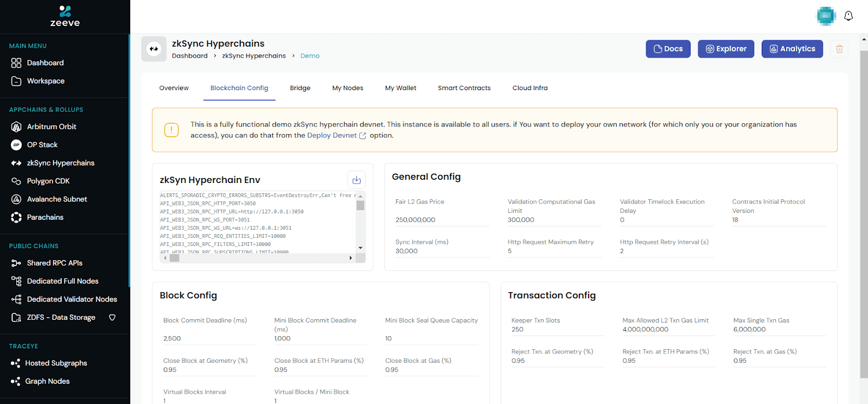Screen dimensions: 868x404
Task: Open Dashboard from the main menu
Action: pos(46,63)
